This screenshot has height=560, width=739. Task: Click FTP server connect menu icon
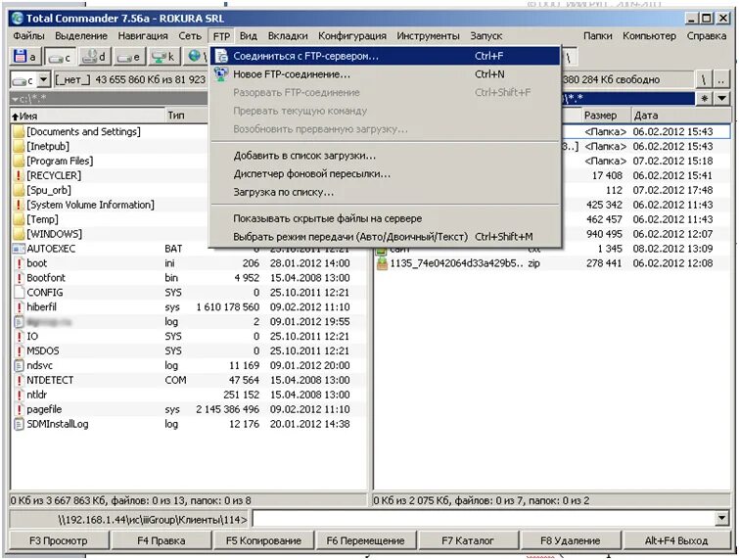221,56
